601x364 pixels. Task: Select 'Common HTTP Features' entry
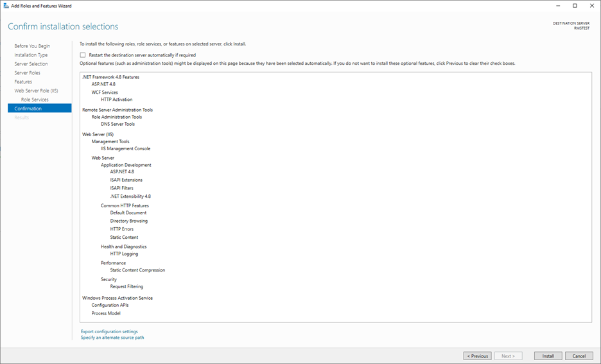125,206
